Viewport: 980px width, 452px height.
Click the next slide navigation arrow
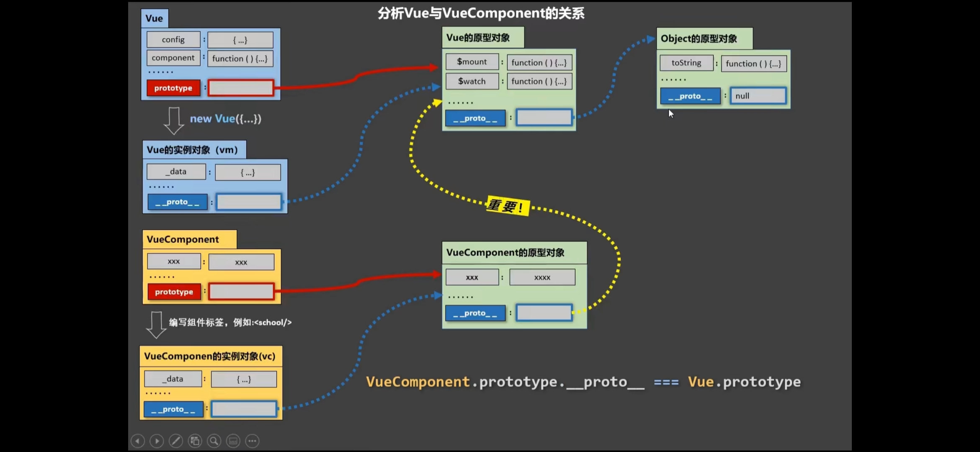point(157,442)
